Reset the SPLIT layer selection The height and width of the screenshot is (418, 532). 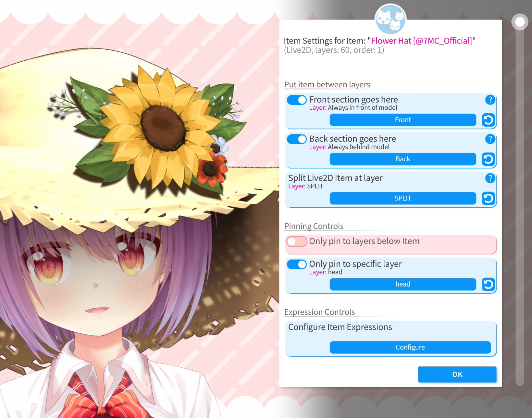488,199
